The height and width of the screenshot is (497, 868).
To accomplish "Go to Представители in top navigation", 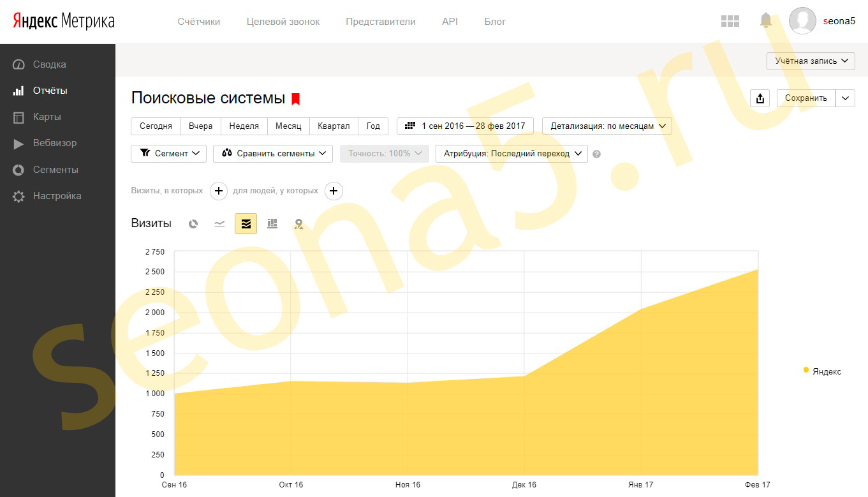I will (x=381, y=22).
